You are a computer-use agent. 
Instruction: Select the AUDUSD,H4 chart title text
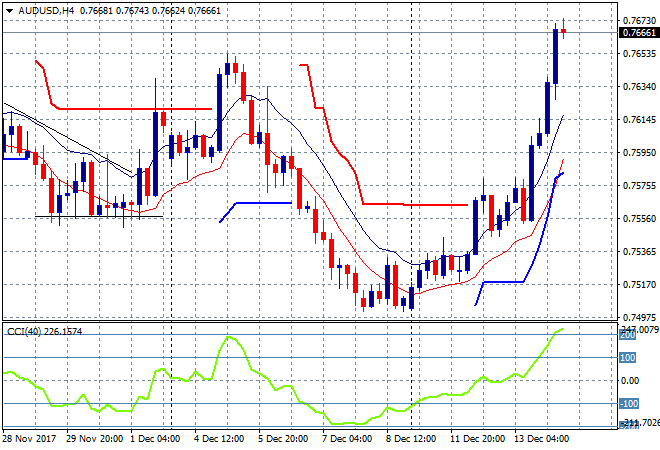pyautogui.click(x=46, y=11)
